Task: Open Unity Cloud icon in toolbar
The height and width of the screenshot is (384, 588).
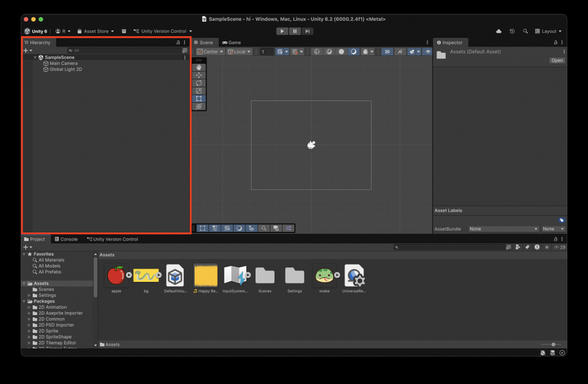Action: [x=499, y=31]
